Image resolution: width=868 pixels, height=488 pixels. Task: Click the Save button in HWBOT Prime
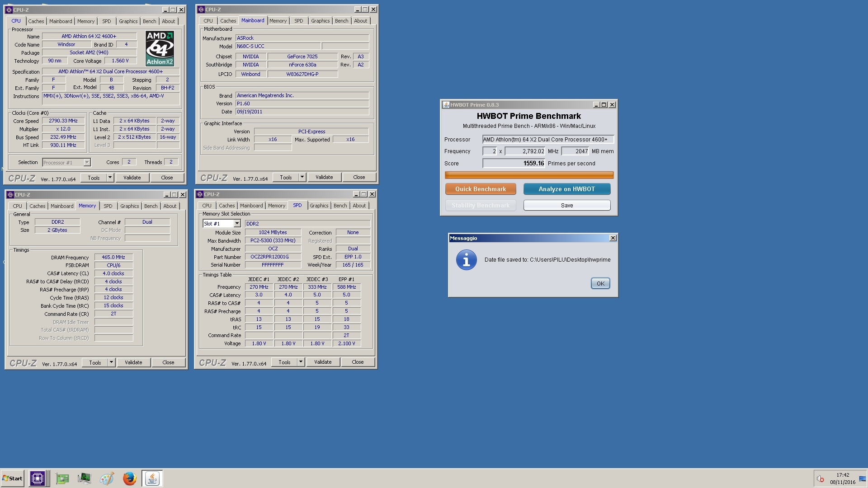point(566,206)
